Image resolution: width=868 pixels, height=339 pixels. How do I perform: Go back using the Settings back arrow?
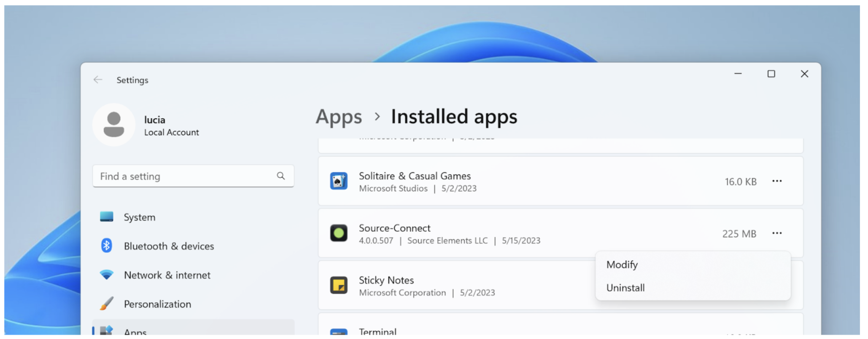click(x=98, y=80)
